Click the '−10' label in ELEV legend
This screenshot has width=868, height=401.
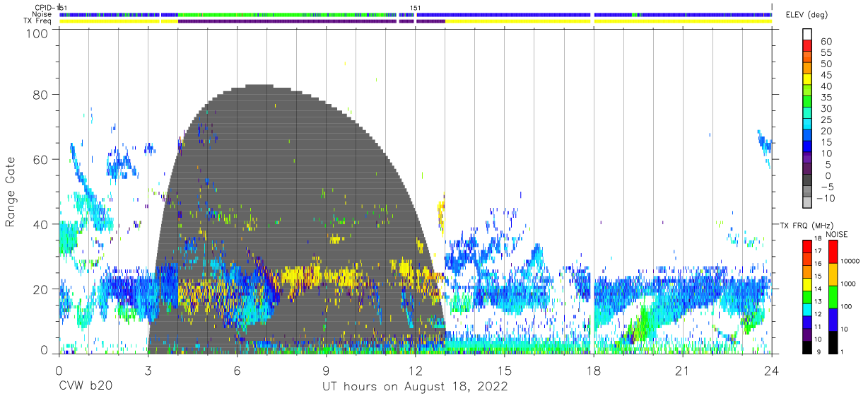(827, 197)
